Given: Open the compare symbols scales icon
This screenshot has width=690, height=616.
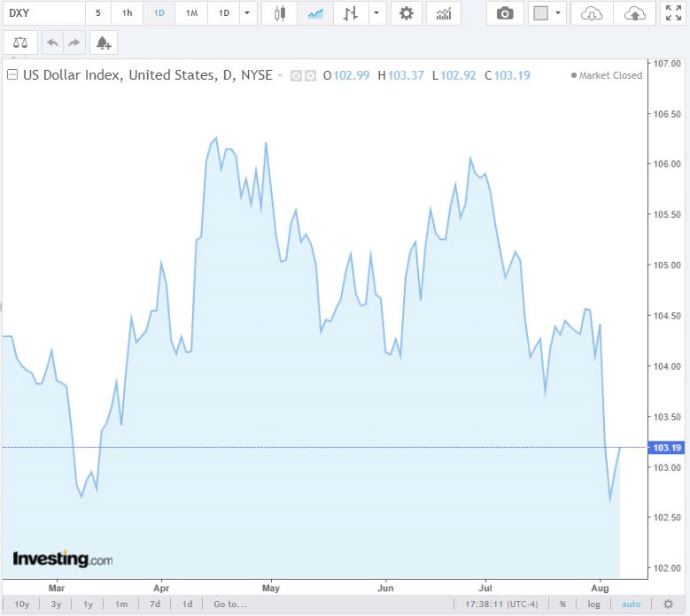Looking at the screenshot, I should tap(19, 42).
